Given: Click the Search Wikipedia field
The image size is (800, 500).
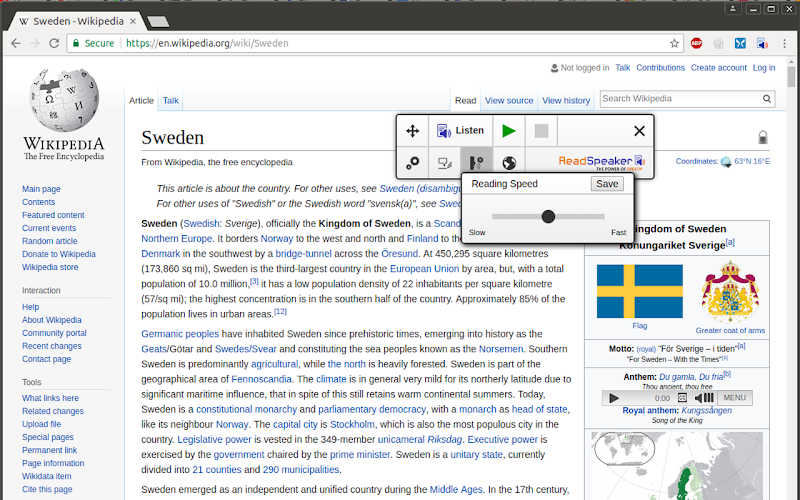Looking at the screenshot, I should [x=681, y=98].
